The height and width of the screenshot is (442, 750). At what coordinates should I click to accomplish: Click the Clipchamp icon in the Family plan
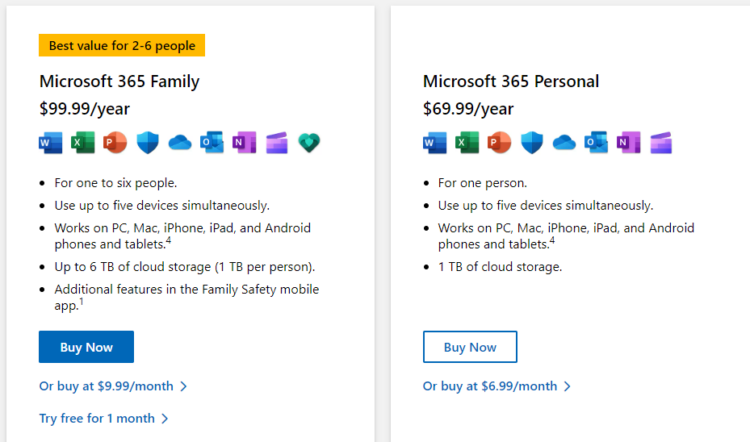point(277,143)
